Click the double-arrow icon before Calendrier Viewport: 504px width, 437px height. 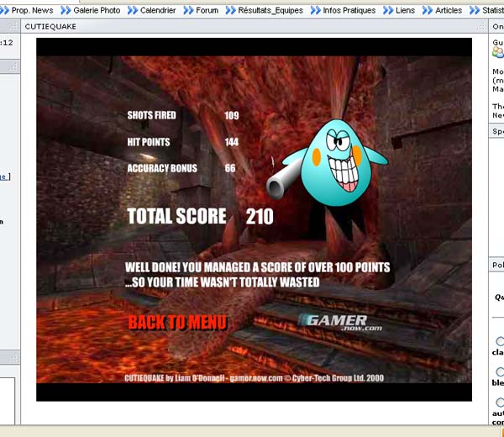tap(133, 11)
